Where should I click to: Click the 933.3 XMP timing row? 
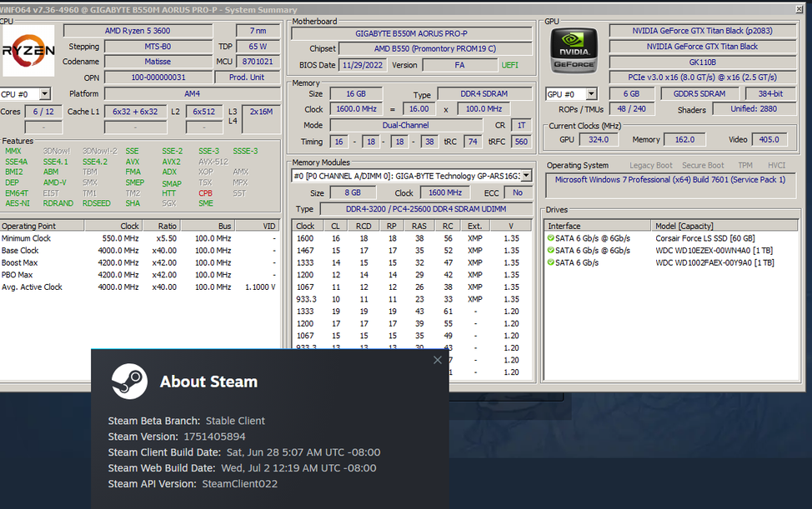[x=412, y=299]
